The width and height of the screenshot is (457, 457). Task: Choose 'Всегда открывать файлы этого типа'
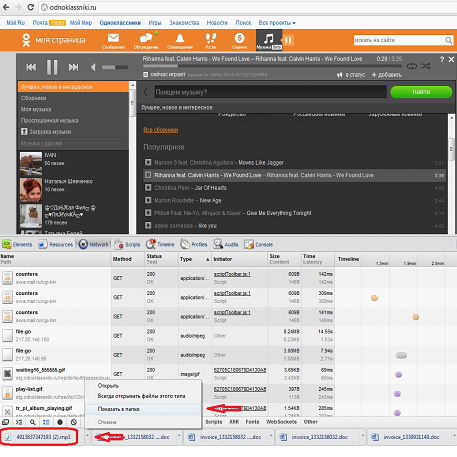coord(141,396)
